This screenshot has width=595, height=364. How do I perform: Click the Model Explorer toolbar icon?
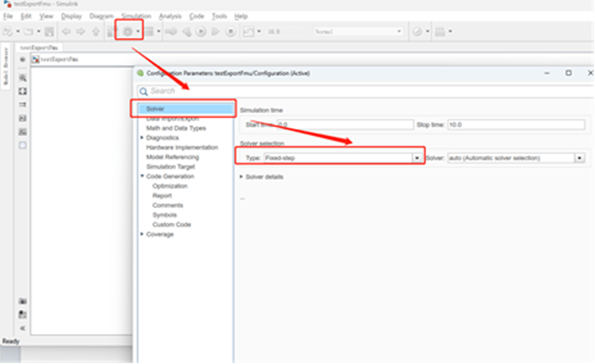(x=149, y=31)
